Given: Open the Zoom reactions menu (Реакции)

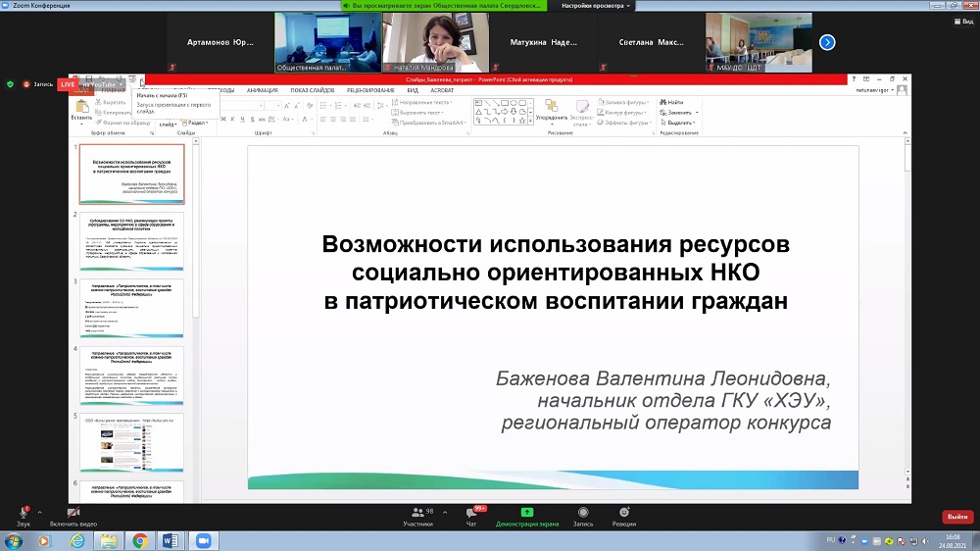Looking at the screenshot, I should pos(623,516).
